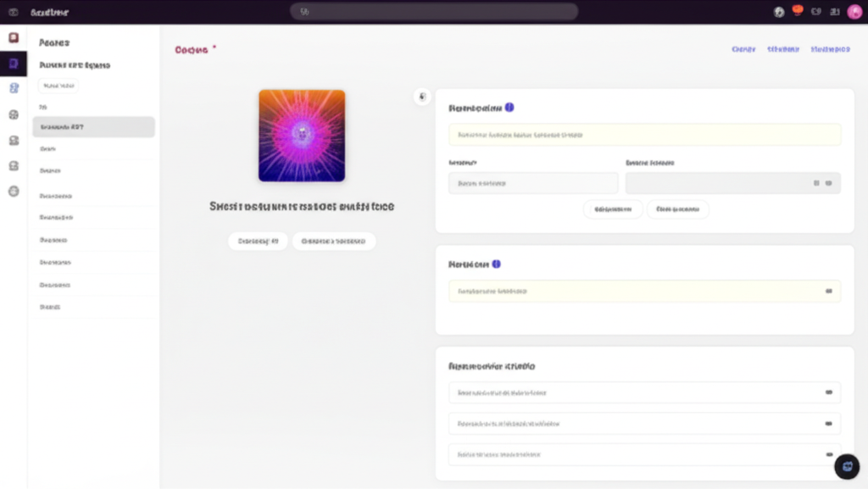Click the small round icon button beside the artwork area
The height and width of the screenshot is (489, 868).
[x=422, y=97]
